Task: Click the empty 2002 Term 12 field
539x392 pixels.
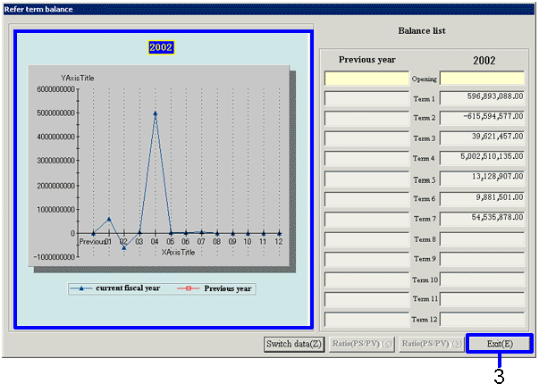Action: (x=482, y=319)
